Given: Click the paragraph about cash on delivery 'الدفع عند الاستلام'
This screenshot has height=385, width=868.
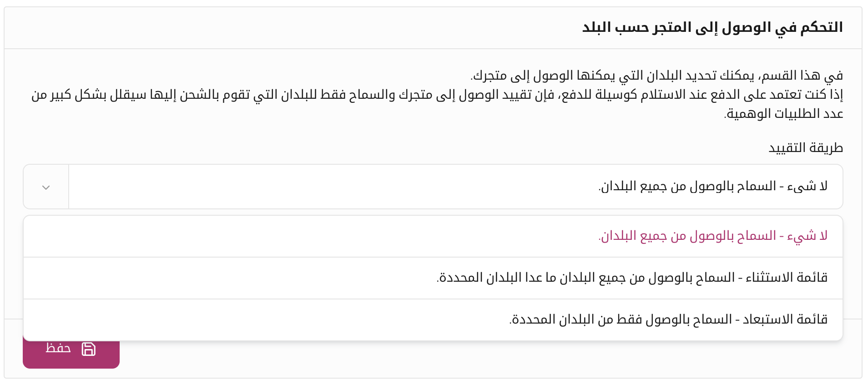Looking at the screenshot, I should pos(437,94).
